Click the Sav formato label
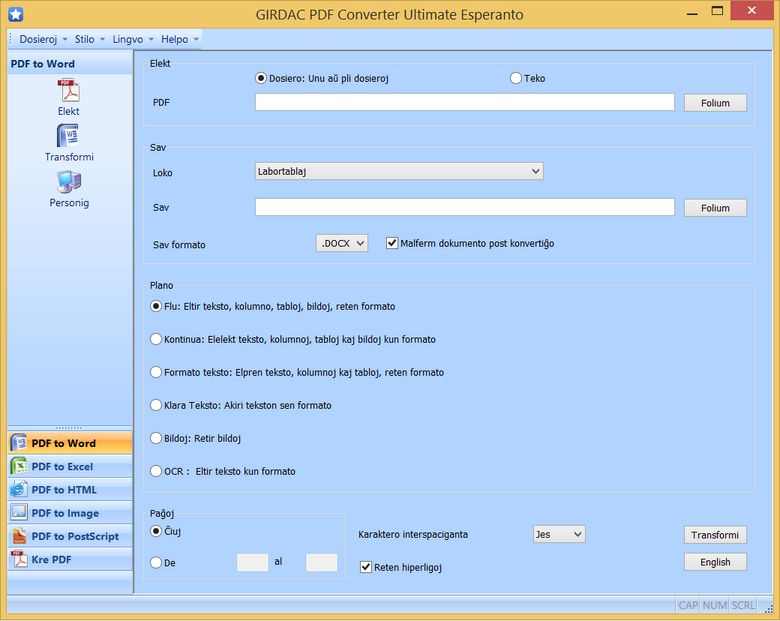This screenshot has height=621, width=780. [x=179, y=245]
